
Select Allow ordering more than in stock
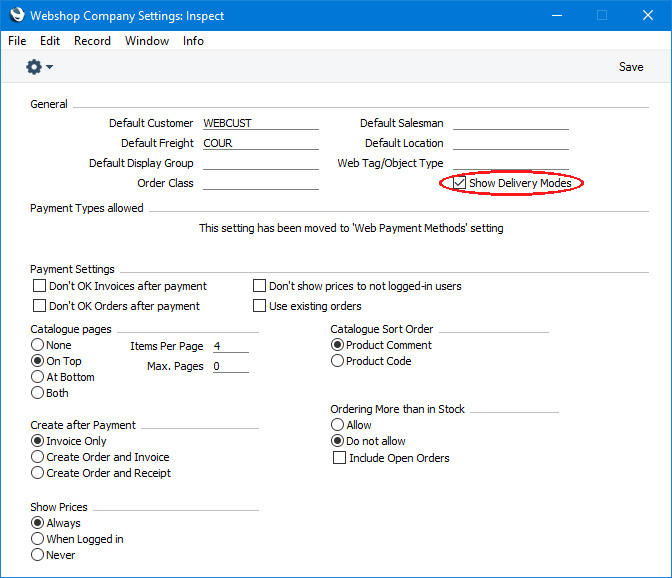(x=338, y=425)
